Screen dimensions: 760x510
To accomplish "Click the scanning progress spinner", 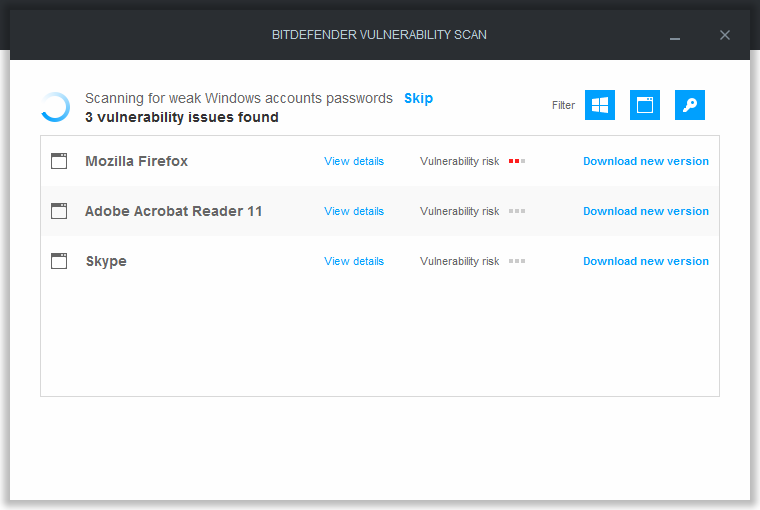I will pyautogui.click(x=55, y=107).
